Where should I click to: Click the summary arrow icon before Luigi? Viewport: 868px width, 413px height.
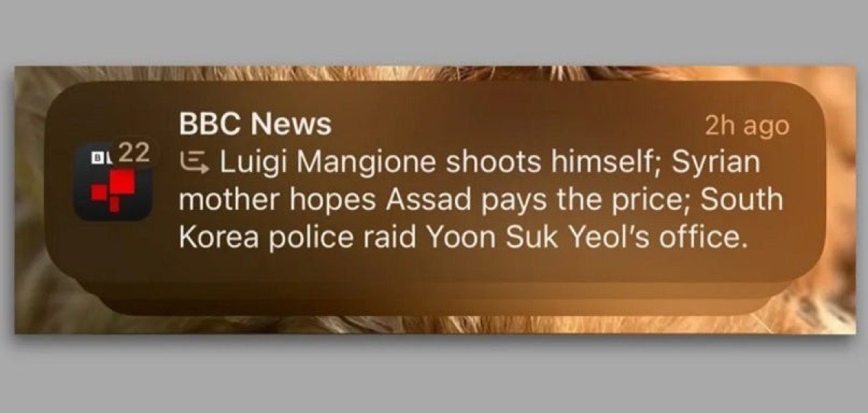193,163
